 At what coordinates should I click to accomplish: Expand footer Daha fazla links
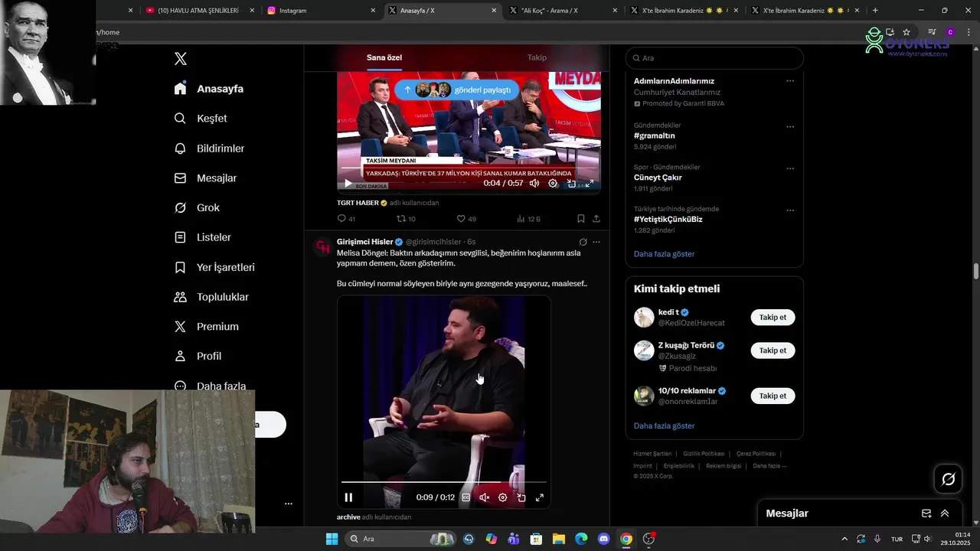pos(769,466)
